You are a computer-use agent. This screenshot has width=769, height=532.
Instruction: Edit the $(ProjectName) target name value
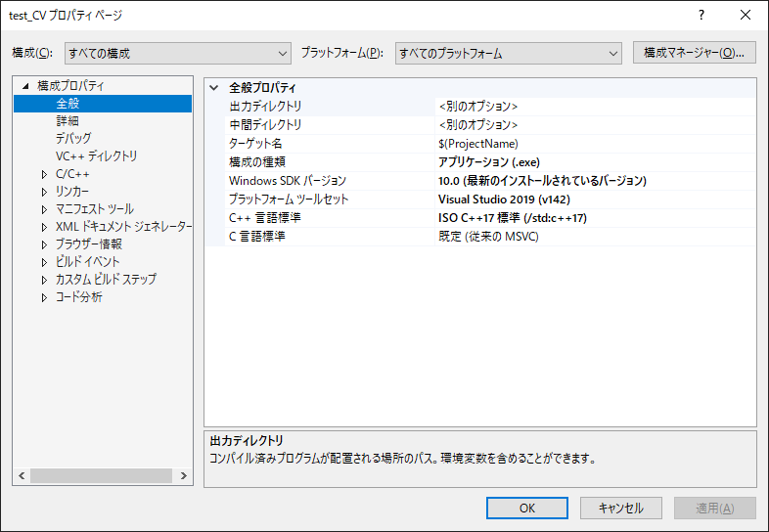(478, 144)
